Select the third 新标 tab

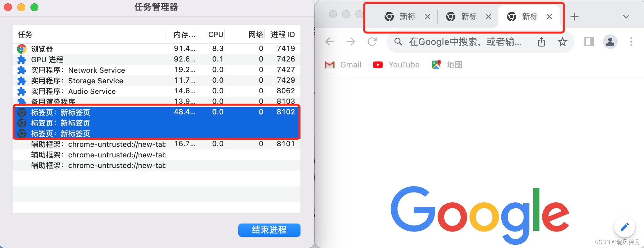pyautogui.click(x=529, y=17)
